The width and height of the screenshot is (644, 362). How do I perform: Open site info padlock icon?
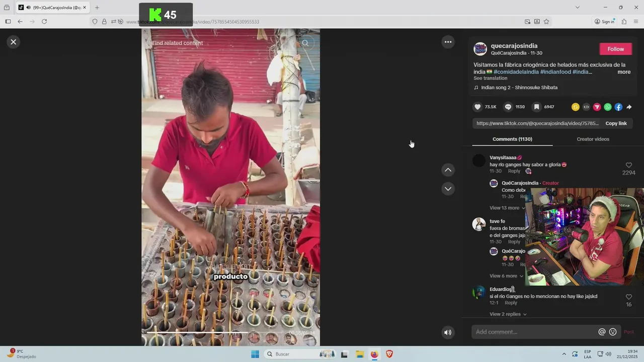[x=104, y=22]
